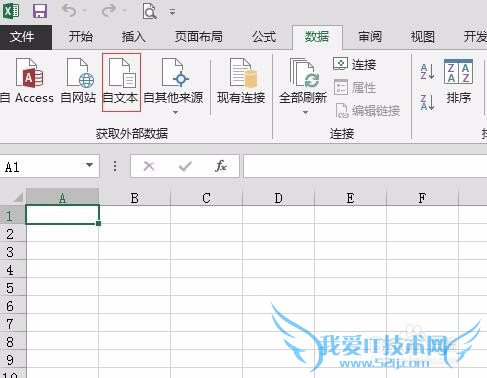The height and width of the screenshot is (378, 487).
Task: Open the redo history dropdown arrow
Action: pos(124,11)
